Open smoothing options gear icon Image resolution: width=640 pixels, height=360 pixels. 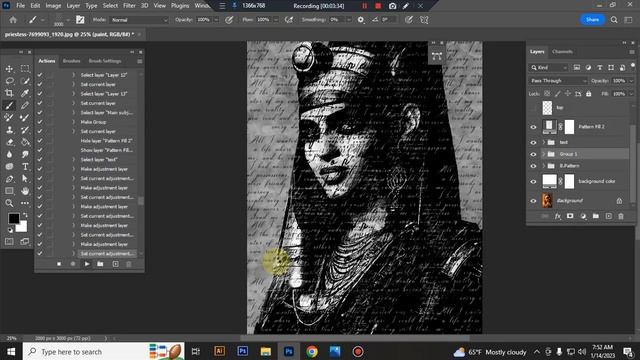(360, 20)
